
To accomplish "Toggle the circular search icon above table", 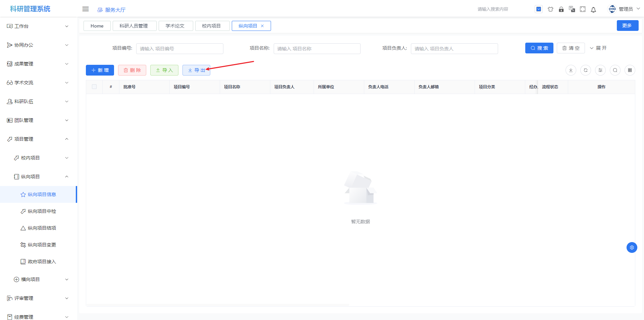I will 615,70.
